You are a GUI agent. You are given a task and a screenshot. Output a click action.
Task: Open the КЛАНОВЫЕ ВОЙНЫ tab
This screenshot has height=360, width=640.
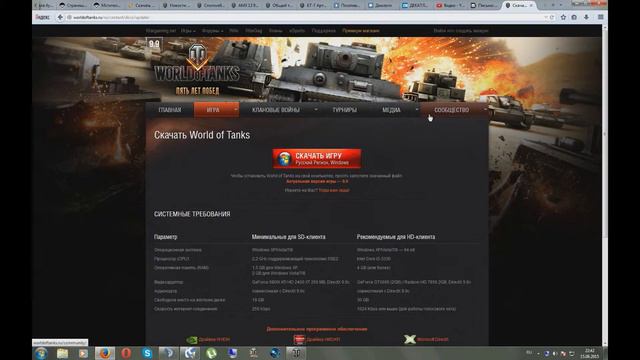point(276,110)
